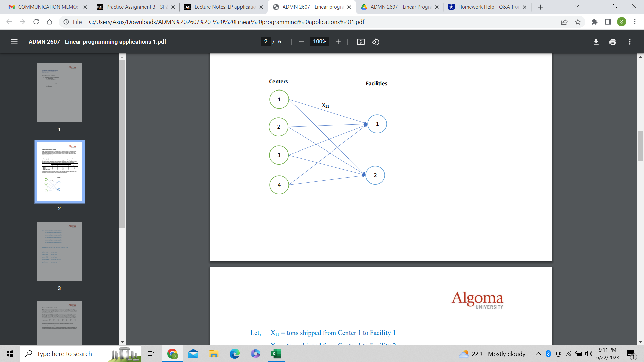The height and width of the screenshot is (362, 644).
Task: Download the PDF file
Action: coord(596,42)
